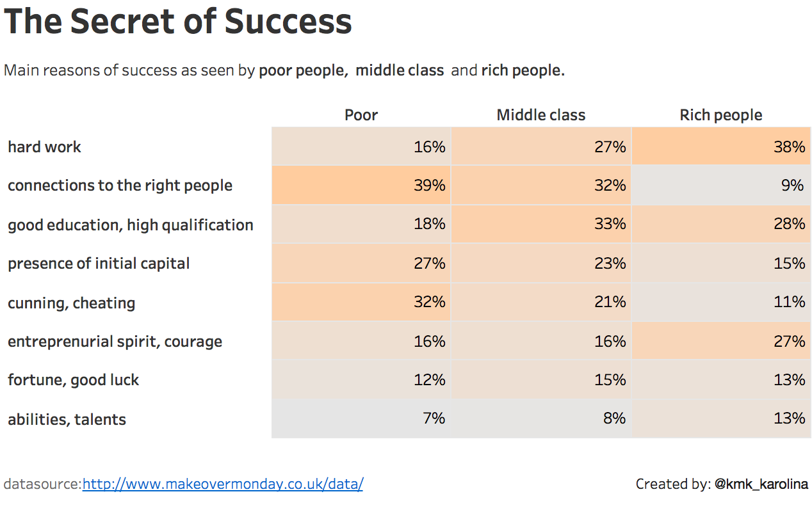
Task: Click 'good education, high qualification' row label
Action: tap(131, 225)
